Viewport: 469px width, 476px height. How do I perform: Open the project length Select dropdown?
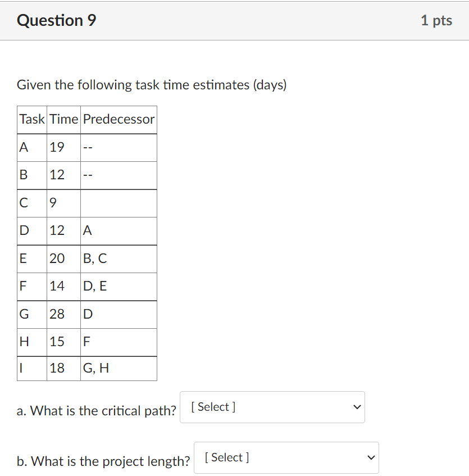tap(286, 457)
